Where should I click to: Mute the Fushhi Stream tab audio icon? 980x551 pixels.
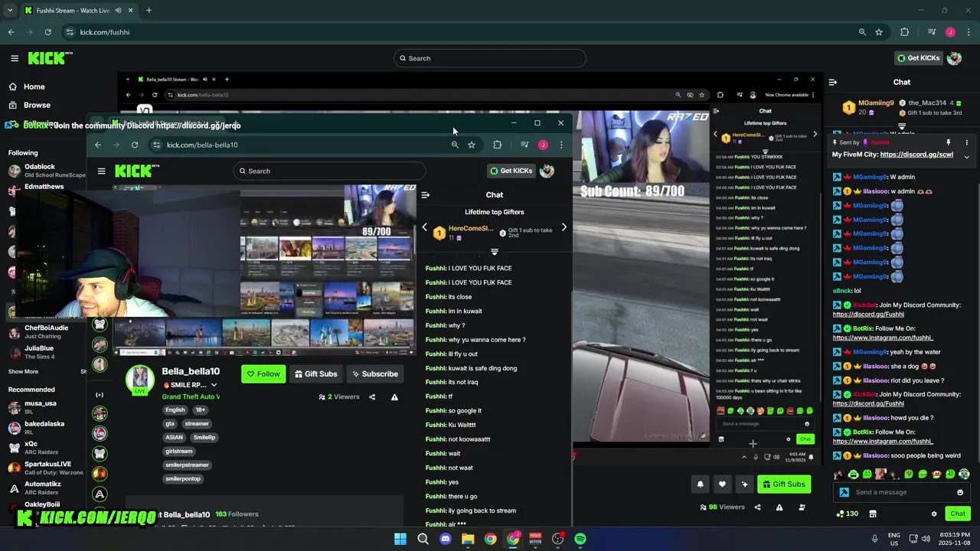(x=119, y=10)
